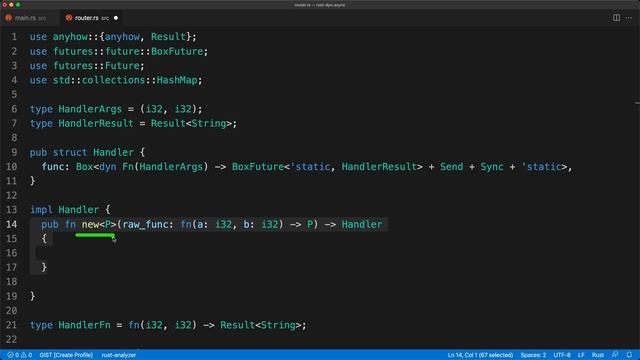640x360 pixels.
Task: Click the Rust file icon on router.rs tab
Action: pyautogui.click(x=69, y=18)
